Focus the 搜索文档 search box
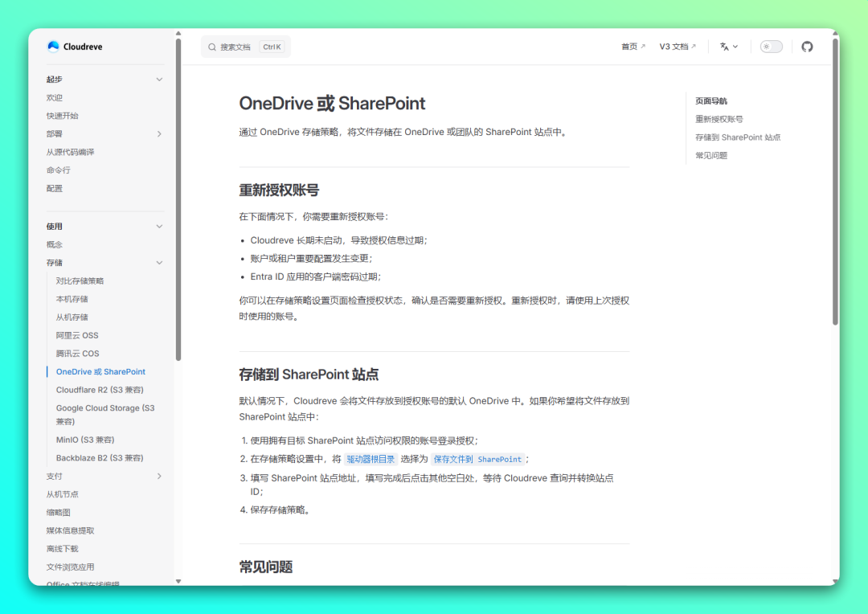868x614 pixels. (x=246, y=47)
